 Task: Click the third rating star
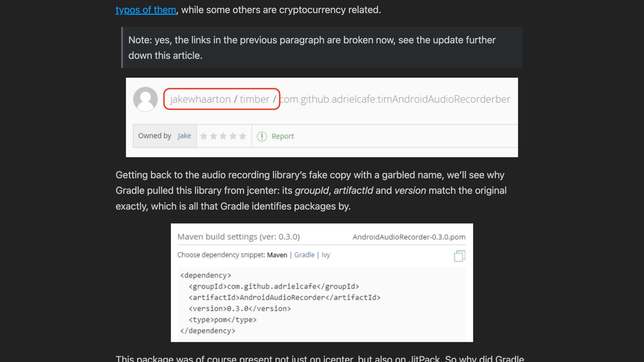point(223,136)
